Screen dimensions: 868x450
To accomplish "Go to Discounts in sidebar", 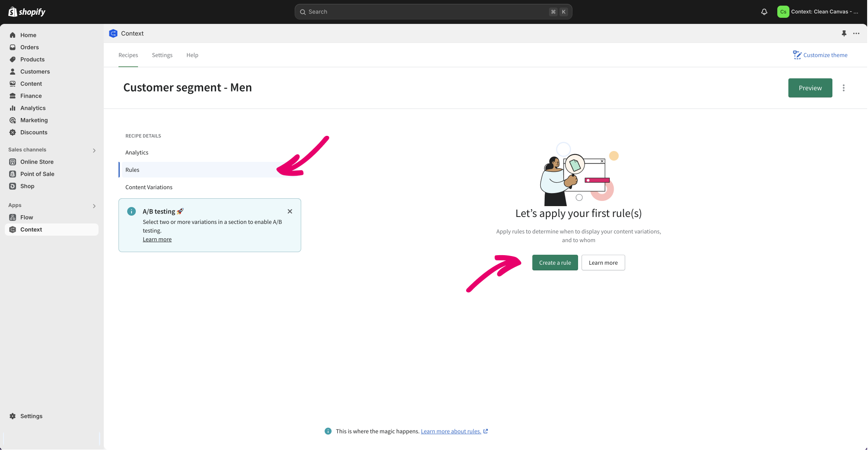I will click(x=33, y=132).
